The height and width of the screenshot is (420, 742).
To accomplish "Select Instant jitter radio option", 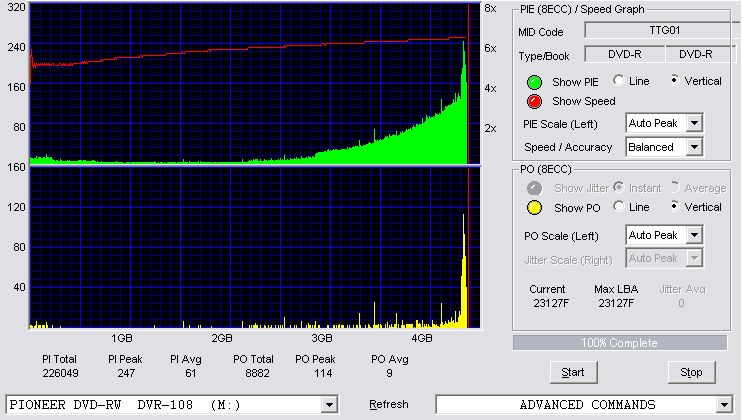I will point(618,187).
